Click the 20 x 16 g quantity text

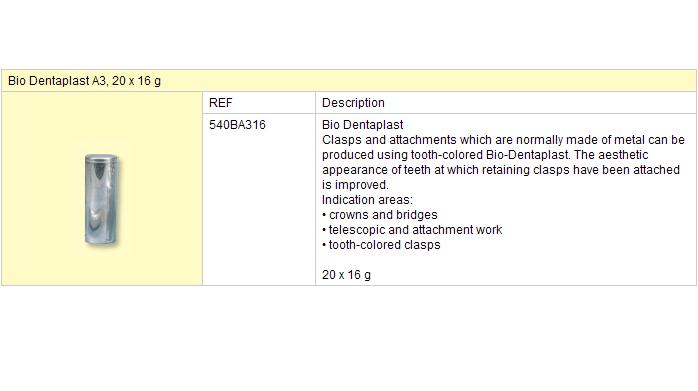click(346, 275)
